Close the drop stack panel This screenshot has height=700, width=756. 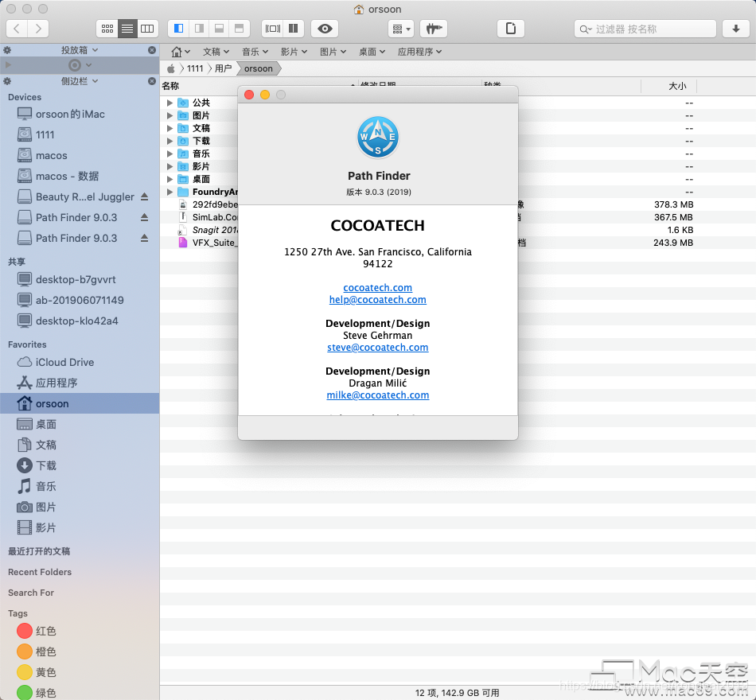pyautogui.click(x=152, y=50)
